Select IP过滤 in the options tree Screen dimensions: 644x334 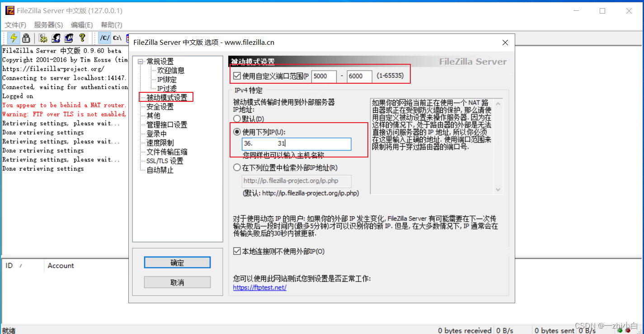[167, 89]
